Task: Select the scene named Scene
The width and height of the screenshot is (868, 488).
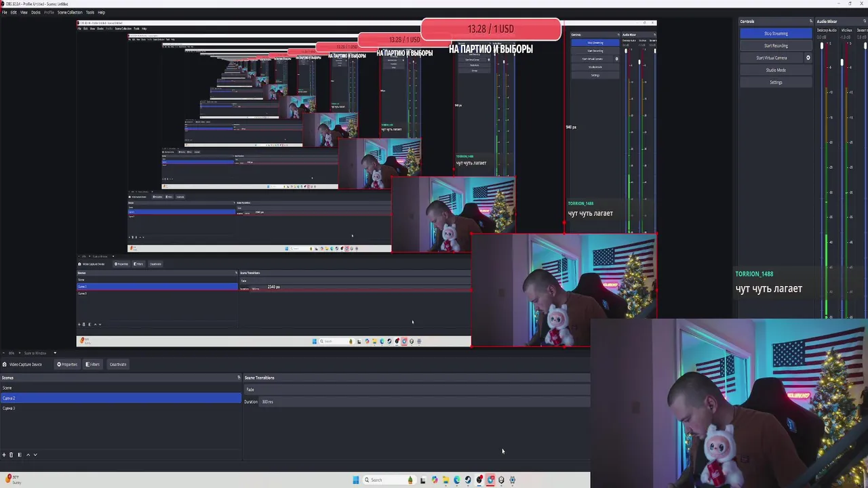Action: pos(121,388)
